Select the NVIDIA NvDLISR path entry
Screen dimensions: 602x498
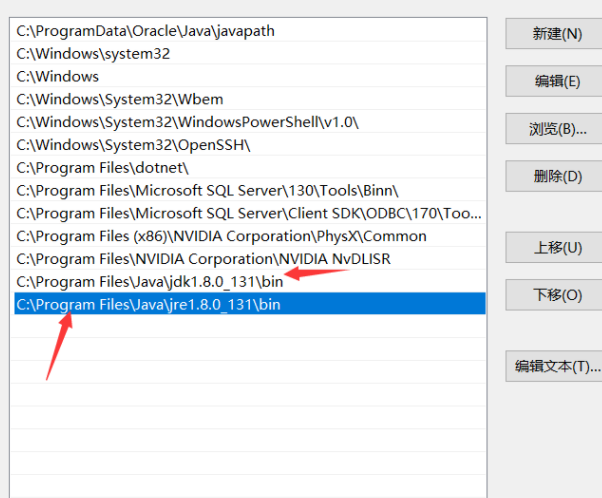[250, 259]
